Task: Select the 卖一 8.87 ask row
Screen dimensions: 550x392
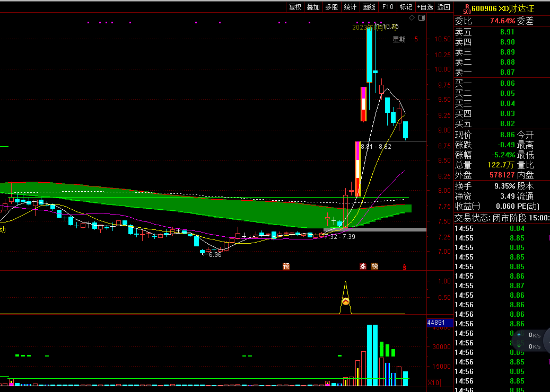Action: point(502,73)
